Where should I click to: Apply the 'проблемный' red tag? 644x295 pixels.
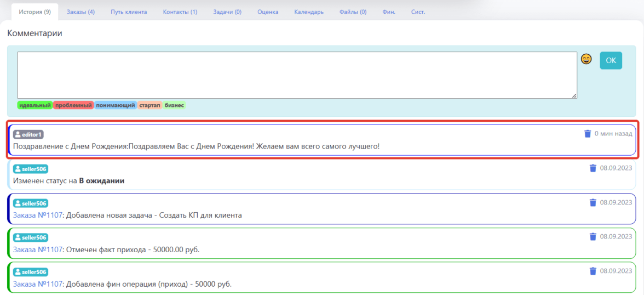(x=73, y=105)
